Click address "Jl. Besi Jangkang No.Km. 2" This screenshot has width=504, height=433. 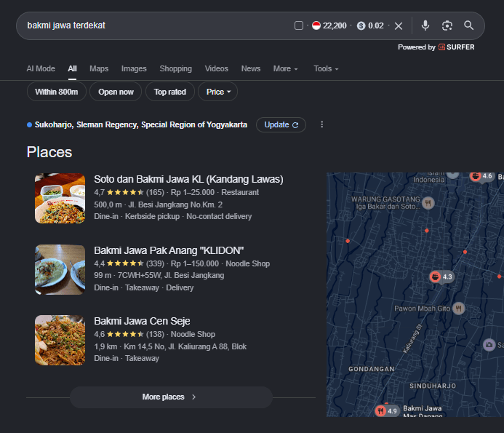(175, 204)
